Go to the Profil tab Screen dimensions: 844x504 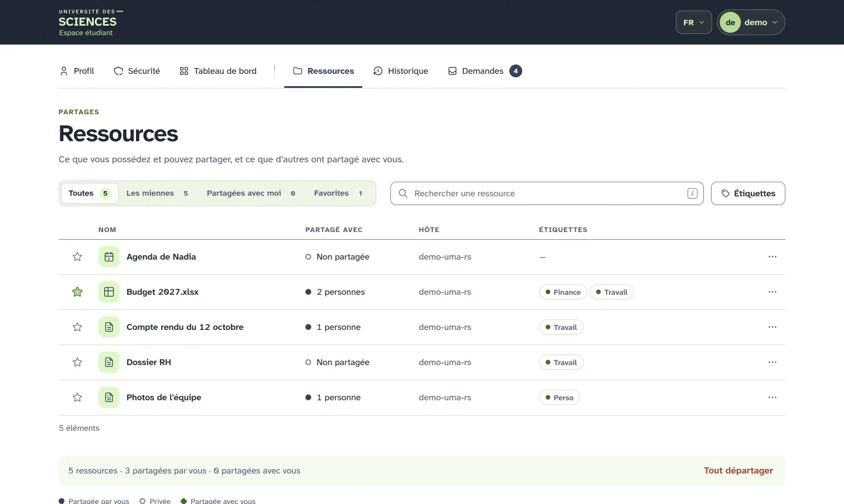click(x=77, y=71)
